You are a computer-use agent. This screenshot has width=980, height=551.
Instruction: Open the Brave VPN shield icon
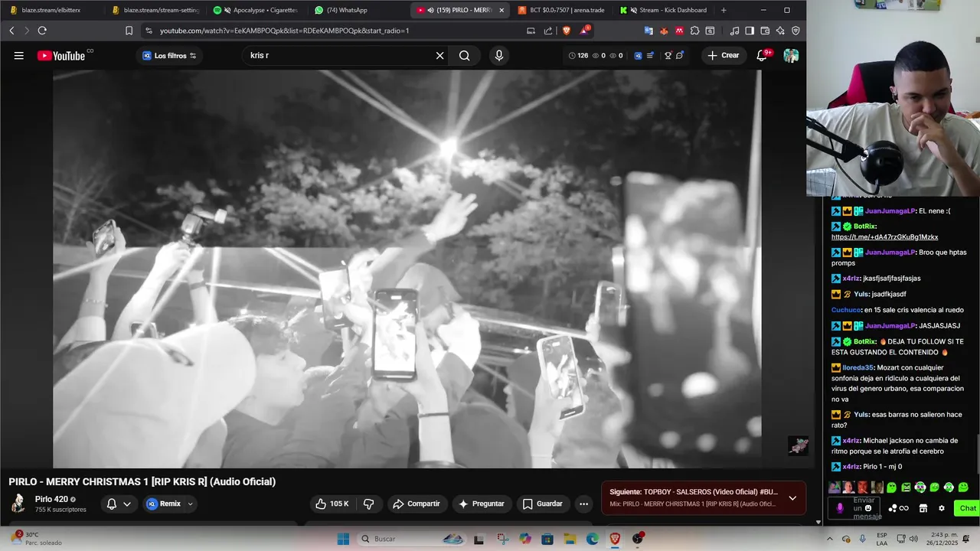[795, 31]
